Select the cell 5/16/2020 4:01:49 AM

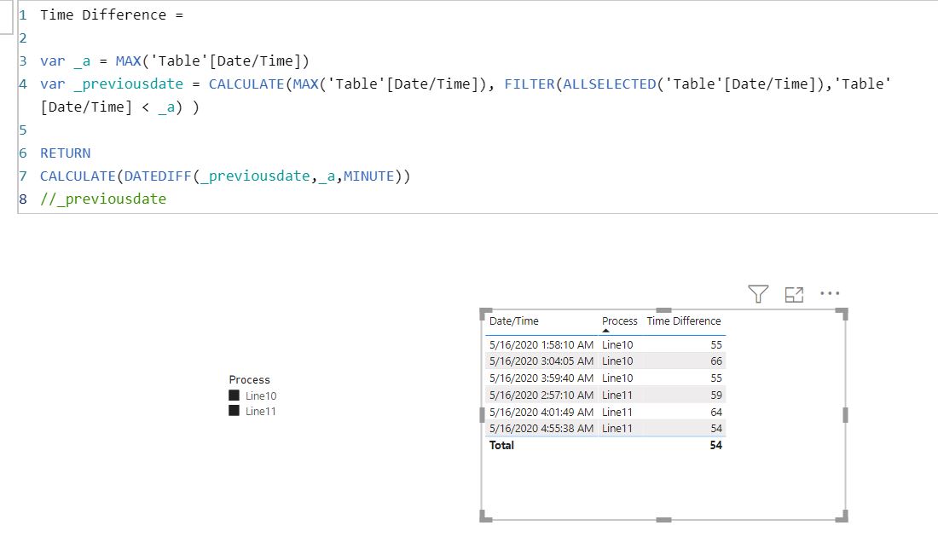541,412
